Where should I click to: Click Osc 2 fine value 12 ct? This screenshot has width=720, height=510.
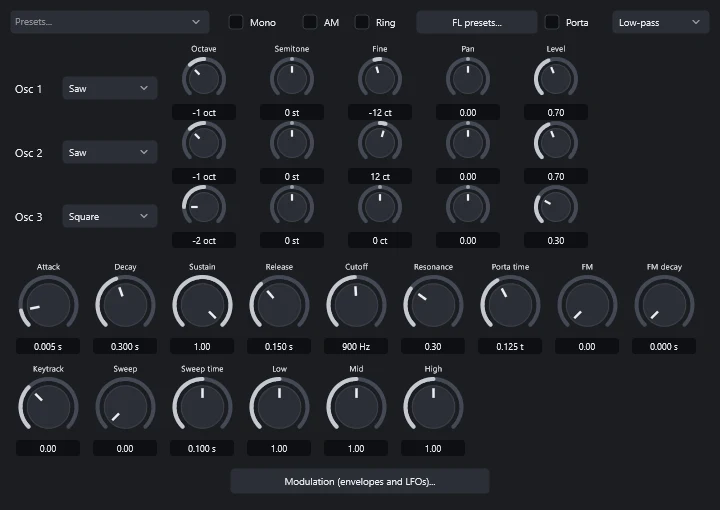pos(380,176)
